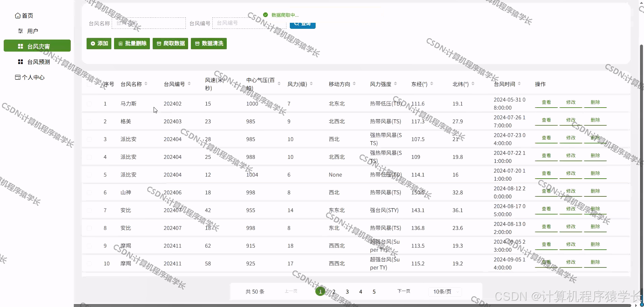Screen dimensions: 644x307
Task: Delete row 7 安比
Action: coord(595,209)
